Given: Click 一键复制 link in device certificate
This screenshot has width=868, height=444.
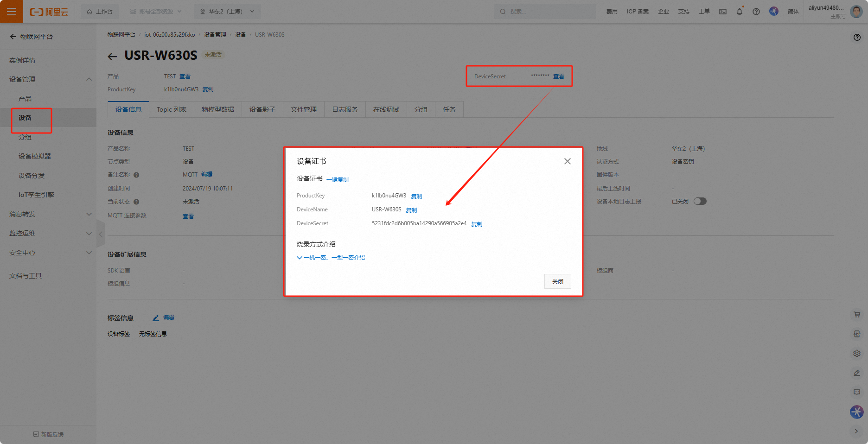Looking at the screenshot, I should click(x=338, y=180).
